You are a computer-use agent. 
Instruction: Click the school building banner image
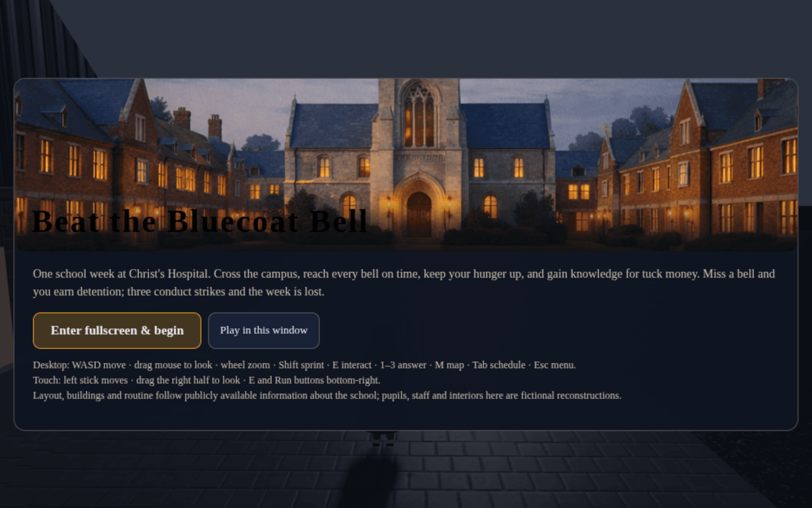pyautogui.click(x=406, y=165)
